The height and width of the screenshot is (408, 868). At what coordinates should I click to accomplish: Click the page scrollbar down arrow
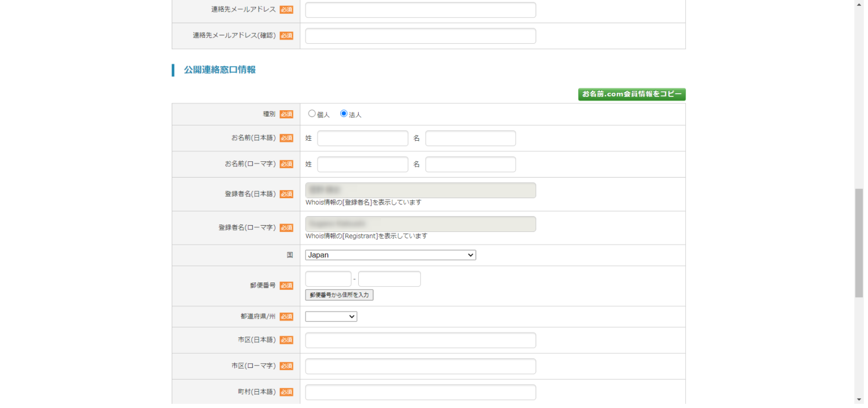(859, 400)
